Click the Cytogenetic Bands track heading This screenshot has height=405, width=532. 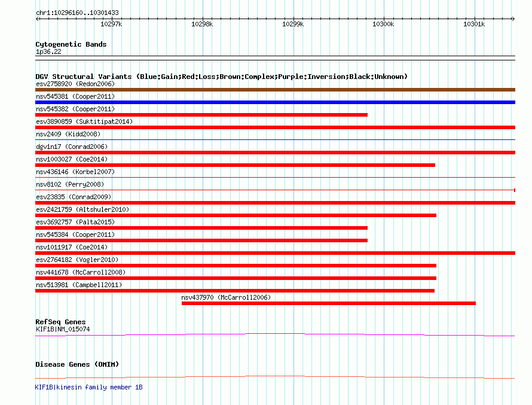[71, 44]
